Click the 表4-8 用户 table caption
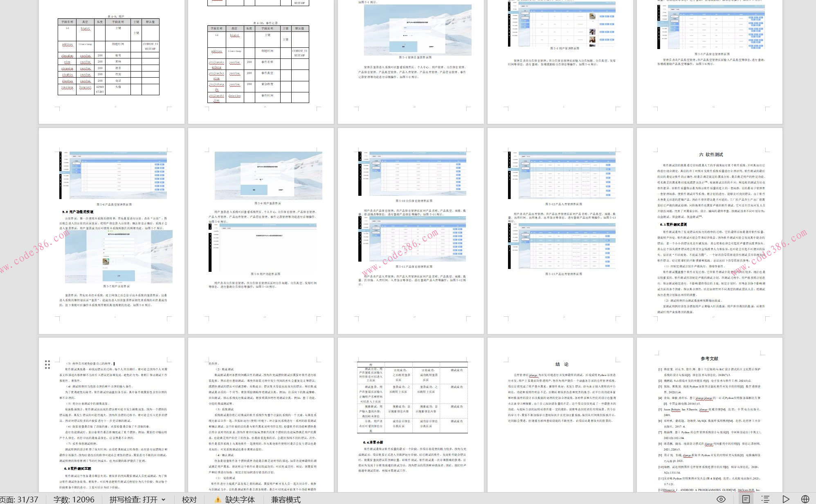 point(116,17)
